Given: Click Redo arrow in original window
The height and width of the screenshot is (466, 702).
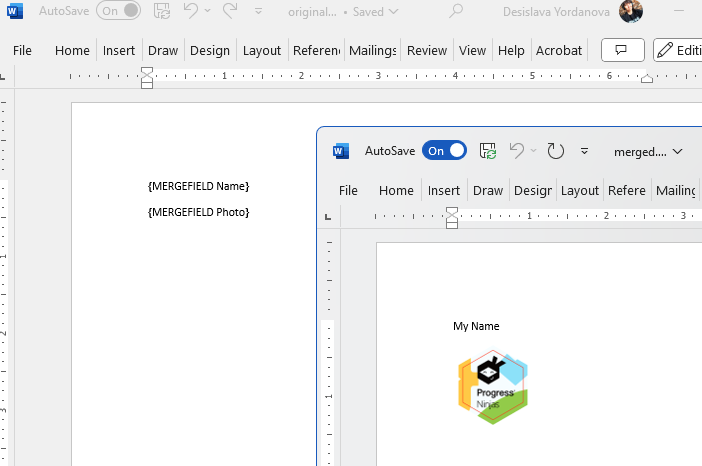Looking at the screenshot, I should point(230,11).
